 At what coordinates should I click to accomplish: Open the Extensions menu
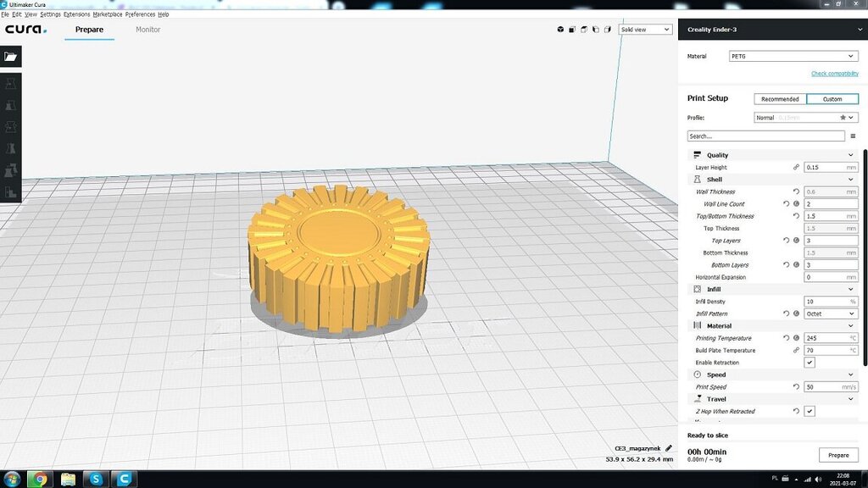point(76,14)
